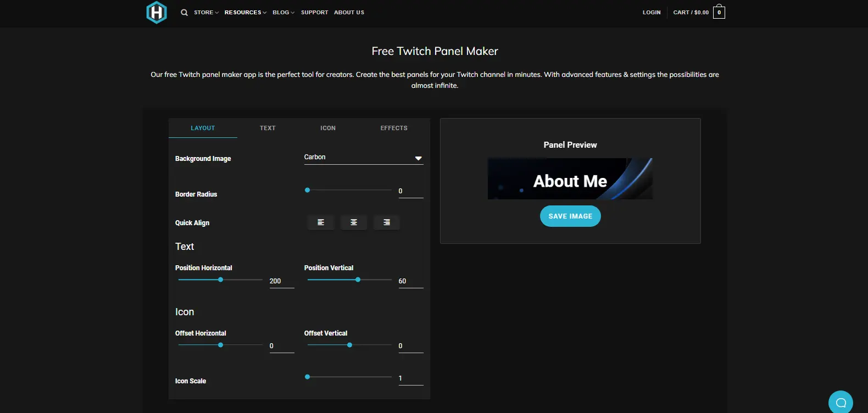Image resolution: width=868 pixels, height=413 pixels.
Task: Click the Text Position Vertical slider
Action: point(349,280)
